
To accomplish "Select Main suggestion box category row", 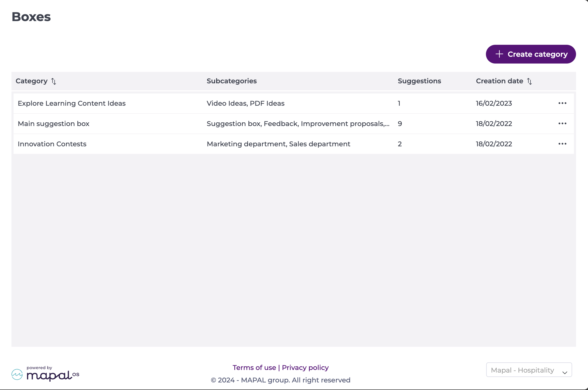I will (53, 124).
